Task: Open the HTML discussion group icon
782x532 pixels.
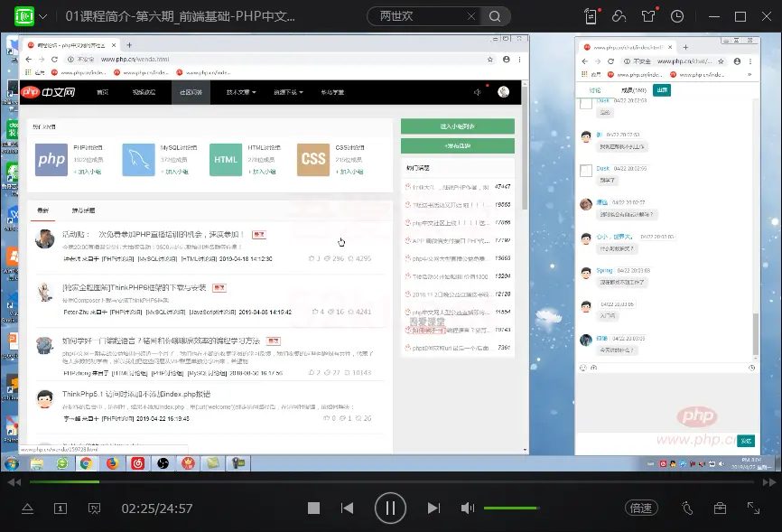Action: point(226,160)
